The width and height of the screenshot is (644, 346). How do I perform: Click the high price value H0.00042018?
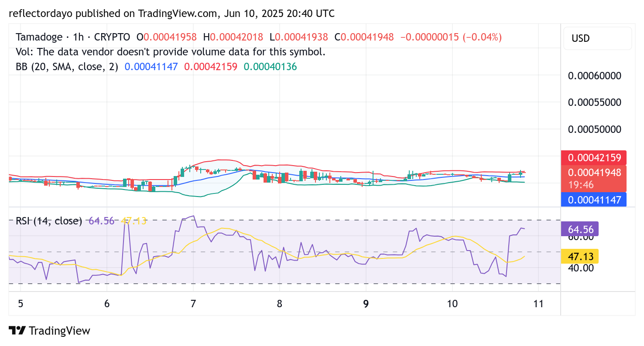tap(233, 37)
